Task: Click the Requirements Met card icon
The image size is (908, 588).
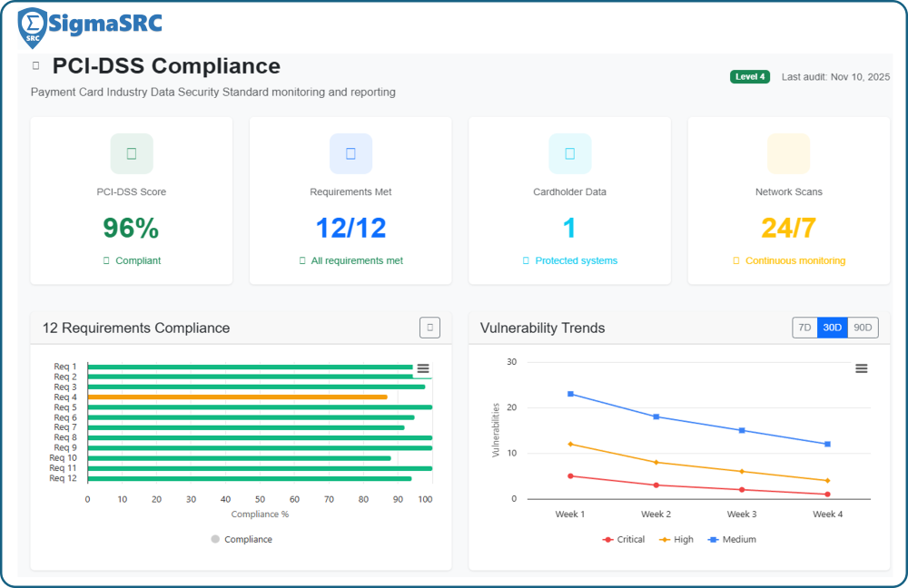Action: pyautogui.click(x=350, y=153)
